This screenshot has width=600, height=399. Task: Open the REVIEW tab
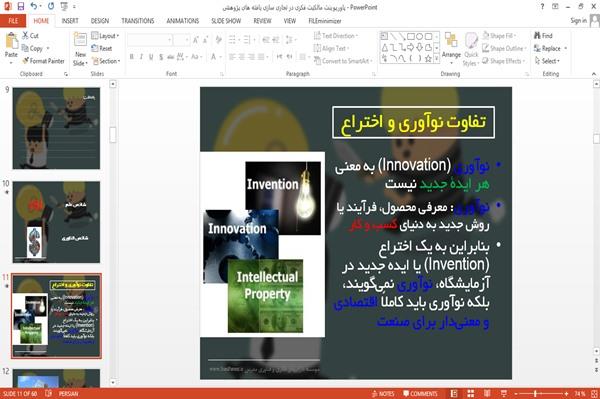coord(262,21)
